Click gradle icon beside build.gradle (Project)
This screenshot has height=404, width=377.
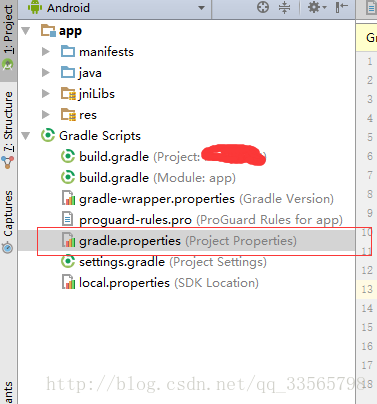[68, 157]
